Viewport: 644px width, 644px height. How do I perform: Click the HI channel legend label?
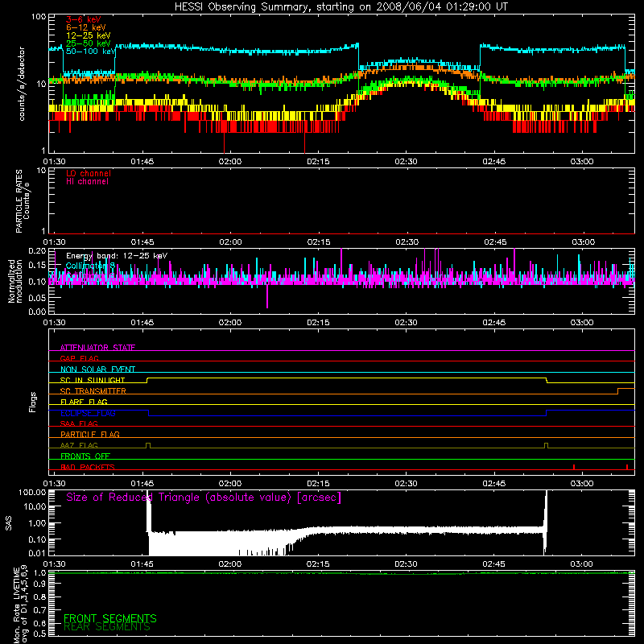coord(88,182)
